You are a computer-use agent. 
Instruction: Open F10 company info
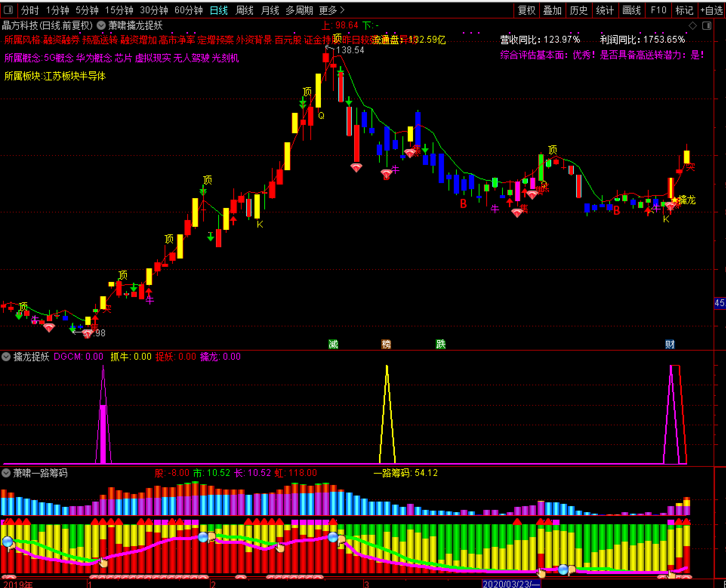(658, 10)
